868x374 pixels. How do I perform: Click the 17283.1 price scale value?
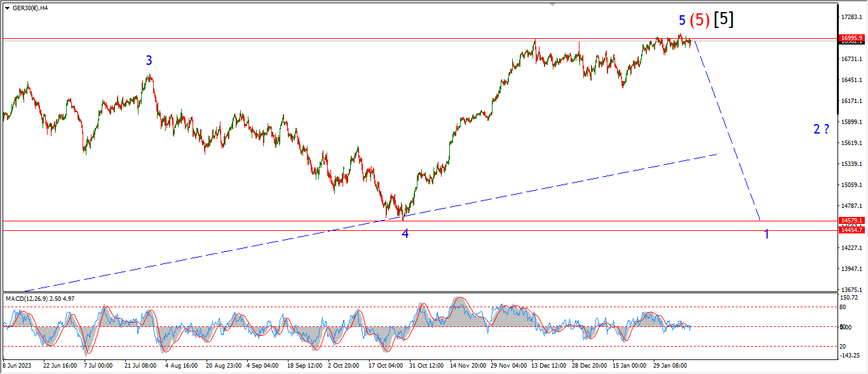[851, 17]
